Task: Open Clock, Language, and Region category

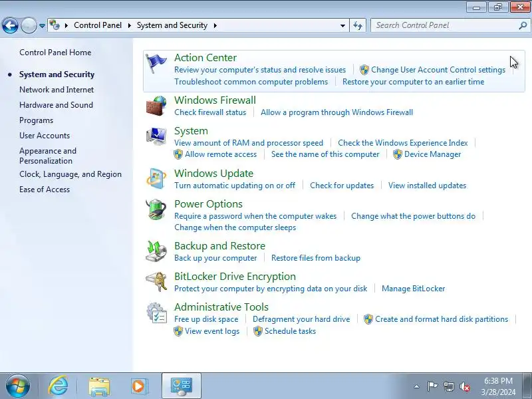Action: (70, 174)
